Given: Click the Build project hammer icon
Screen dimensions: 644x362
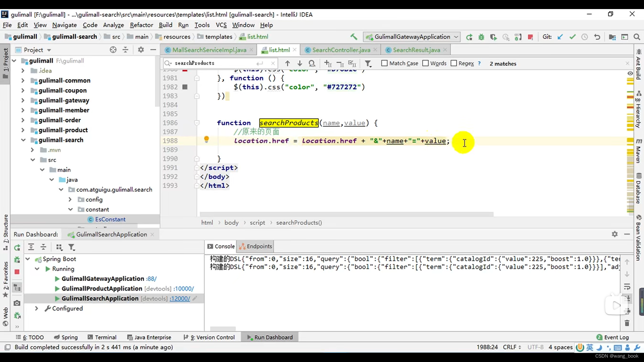Looking at the screenshot, I should pos(354,37).
